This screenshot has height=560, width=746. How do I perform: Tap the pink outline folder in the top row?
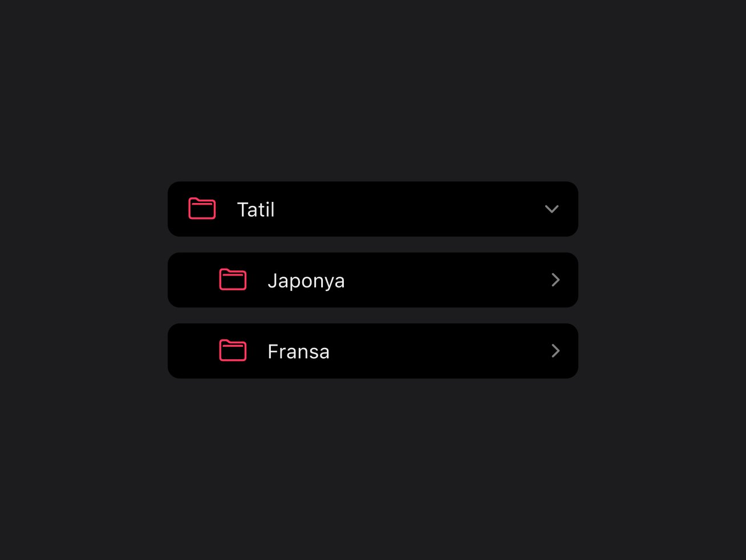(x=202, y=209)
